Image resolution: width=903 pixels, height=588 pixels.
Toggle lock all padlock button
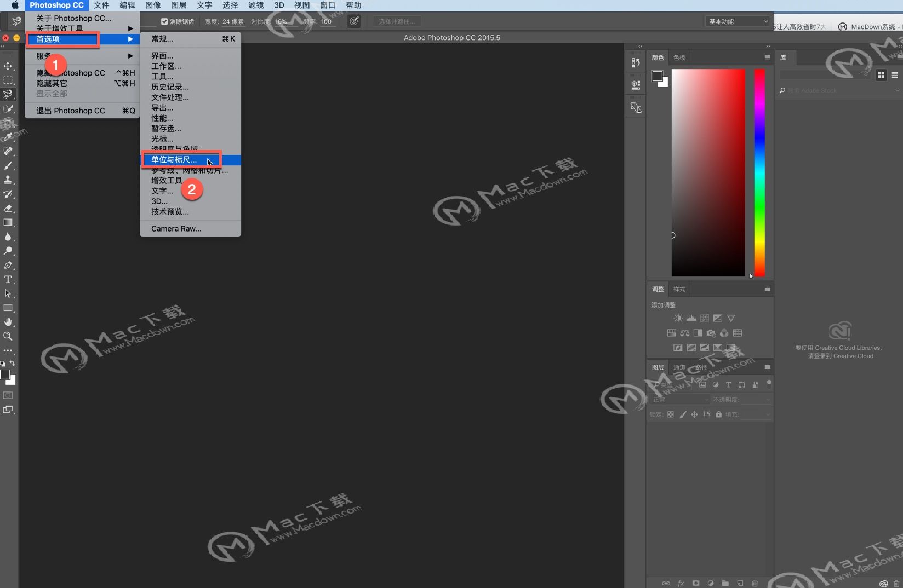(x=719, y=414)
